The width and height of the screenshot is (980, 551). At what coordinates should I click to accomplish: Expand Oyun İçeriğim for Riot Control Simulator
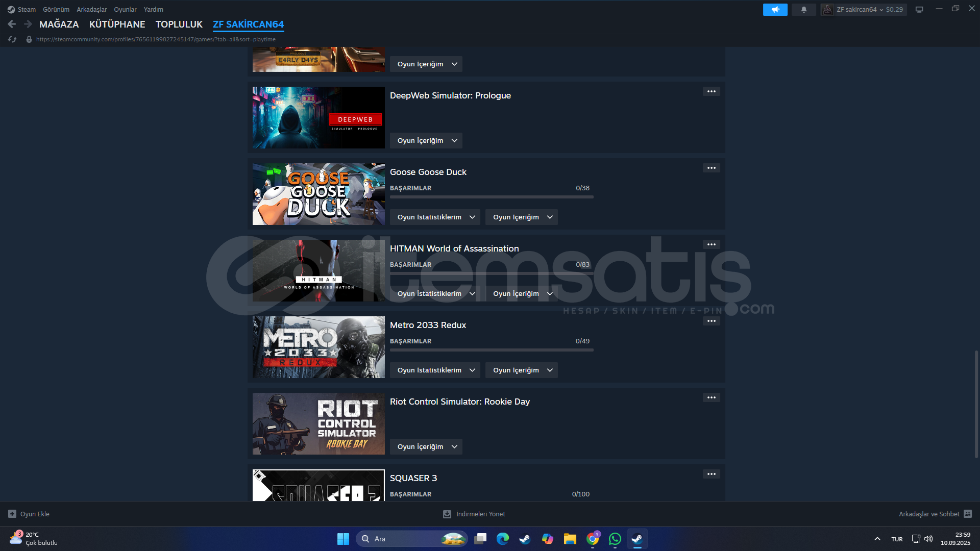[426, 446]
